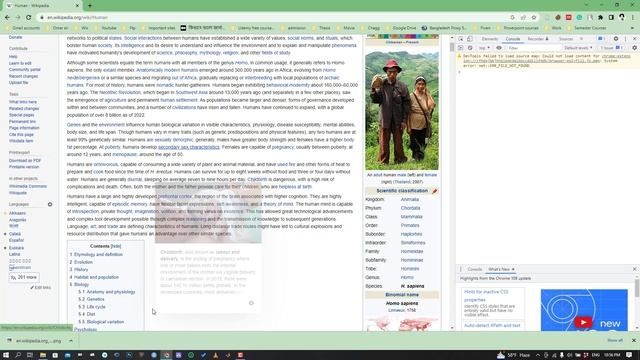Open 'Download as PDF' sidebar link

25,160
